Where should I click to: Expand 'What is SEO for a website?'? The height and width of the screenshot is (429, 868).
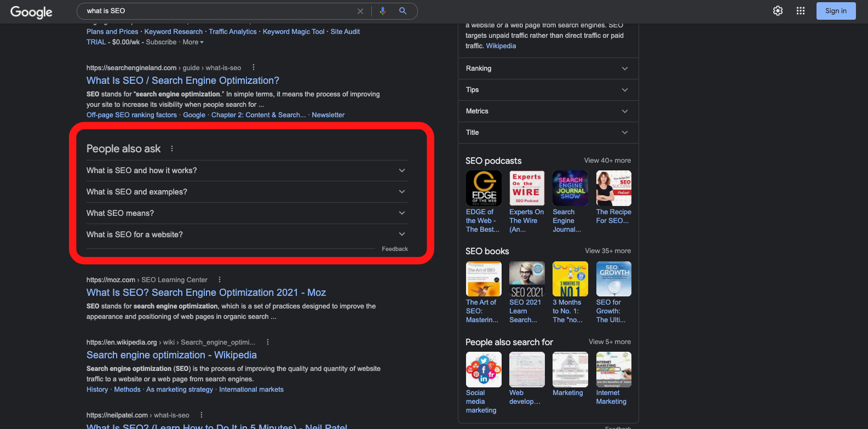246,234
